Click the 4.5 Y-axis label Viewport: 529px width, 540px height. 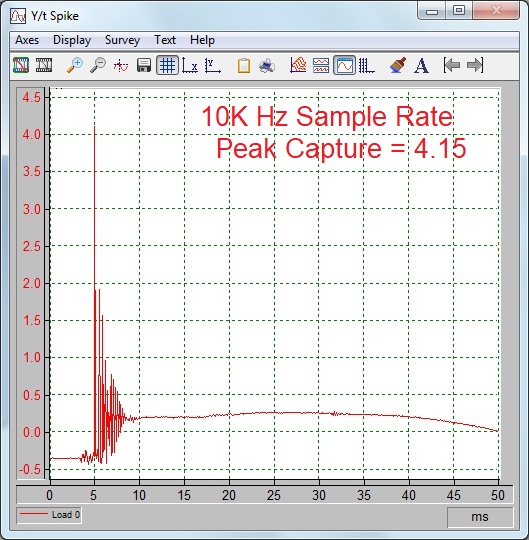(31, 97)
